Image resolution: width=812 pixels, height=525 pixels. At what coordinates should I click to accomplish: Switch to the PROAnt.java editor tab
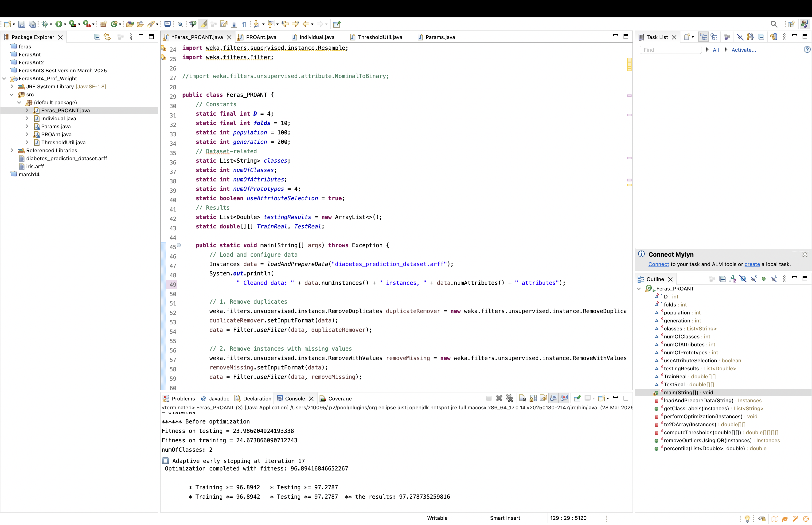coord(261,37)
